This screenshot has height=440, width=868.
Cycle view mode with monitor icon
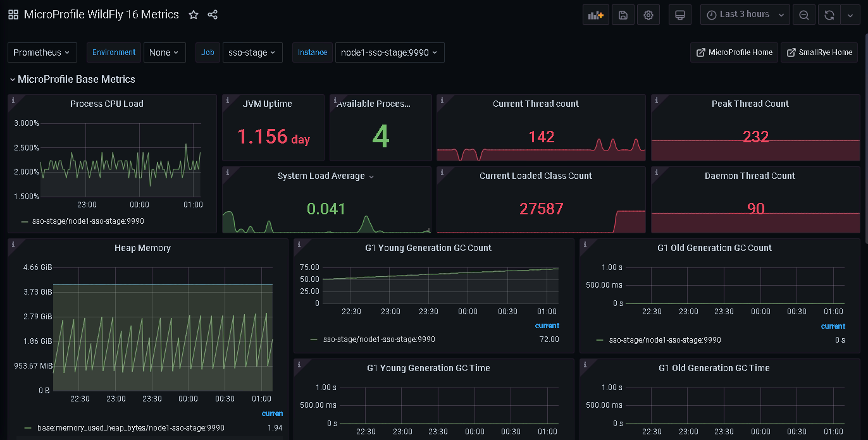tap(680, 15)
